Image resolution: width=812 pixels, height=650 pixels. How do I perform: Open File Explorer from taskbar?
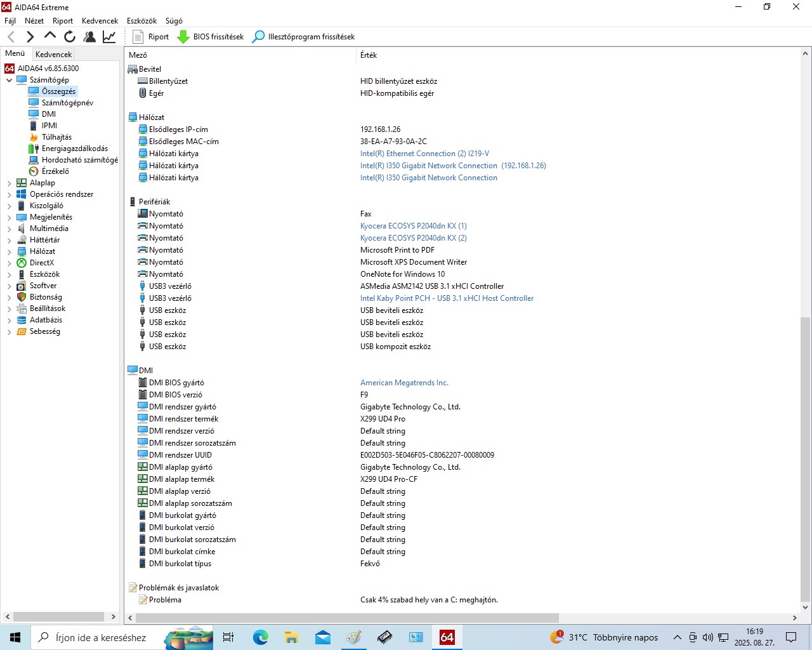pyautogui.click(x=291, y=637)
